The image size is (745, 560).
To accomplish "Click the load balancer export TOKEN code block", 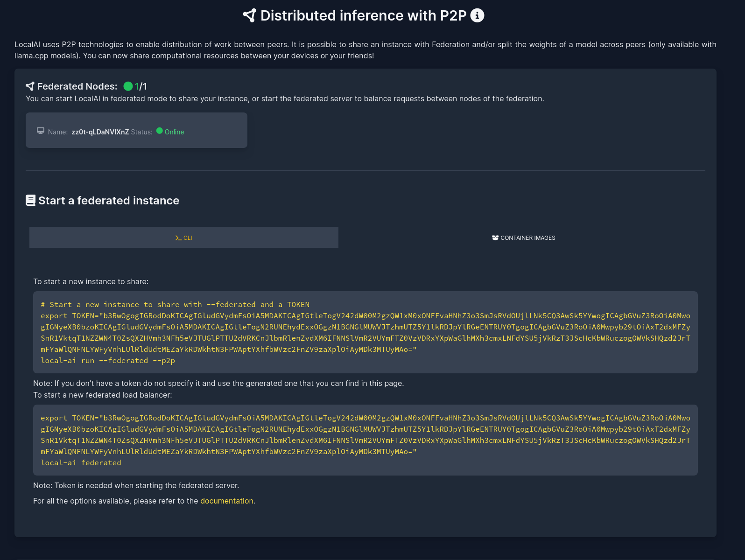I will 365,434.
